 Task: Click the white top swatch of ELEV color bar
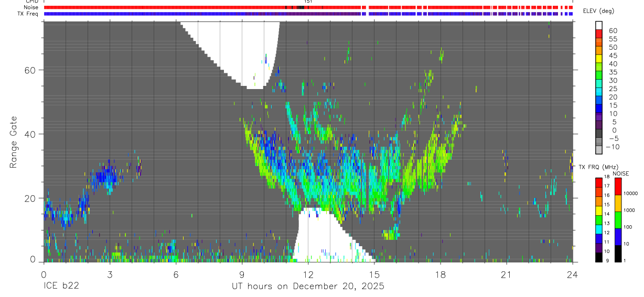click(599, 25)
